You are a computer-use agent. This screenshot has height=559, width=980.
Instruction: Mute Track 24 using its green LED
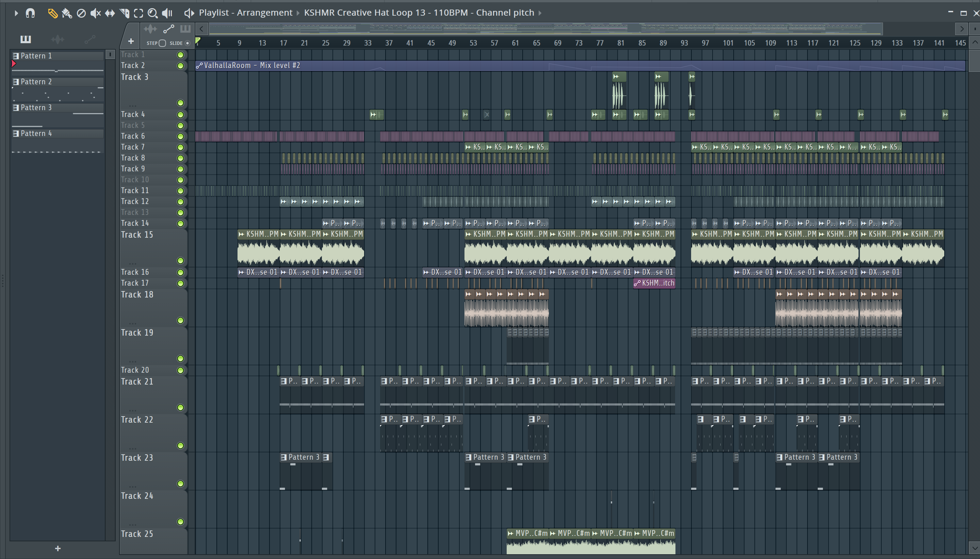[x=180, y=521]
